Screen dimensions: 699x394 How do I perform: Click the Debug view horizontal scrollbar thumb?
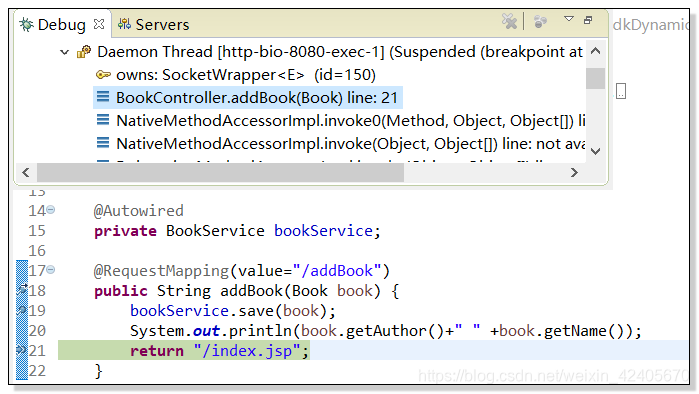click(x=220, y=172)
